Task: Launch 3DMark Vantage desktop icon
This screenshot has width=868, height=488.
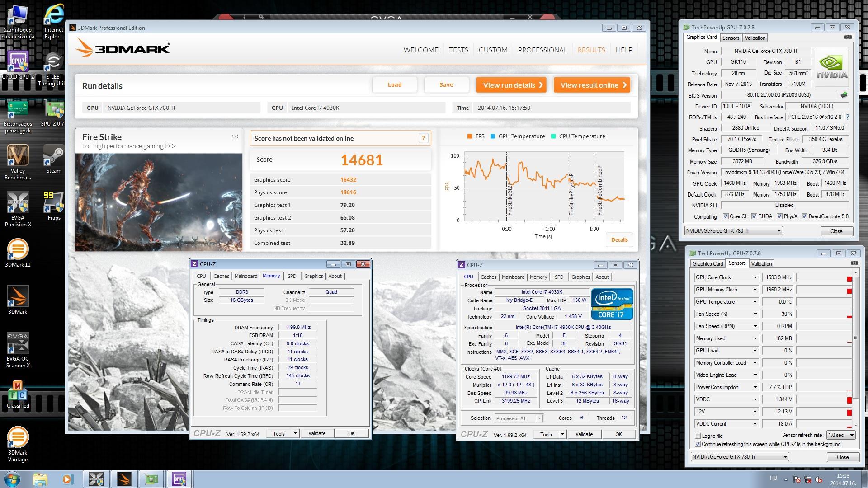Action: (18, 444)
